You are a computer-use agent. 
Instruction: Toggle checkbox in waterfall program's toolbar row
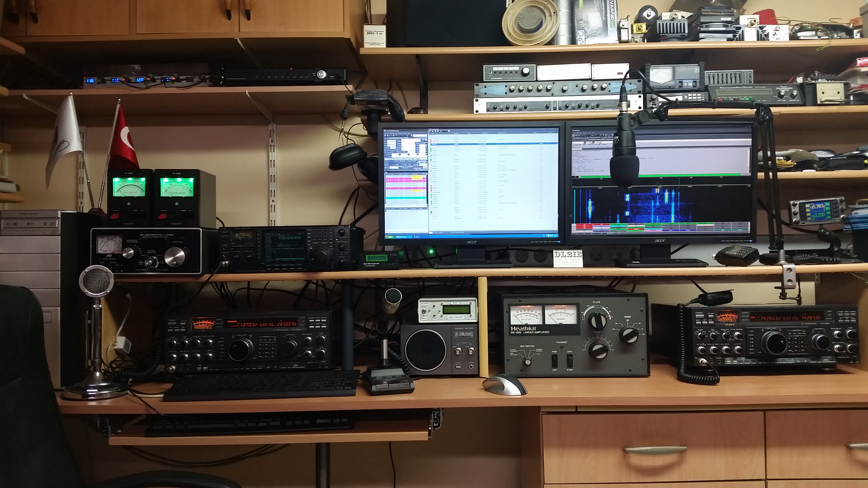point(588,138)
